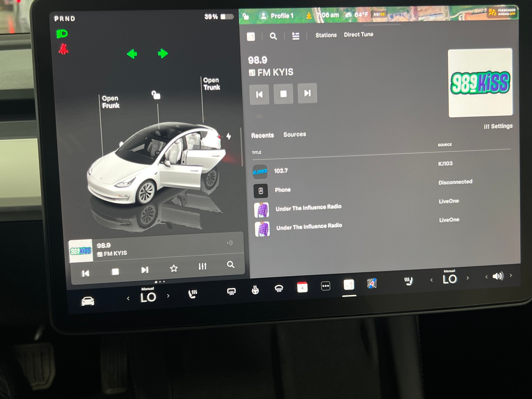Tap Open Trunk
Screen dimensions: 532x399
[211, 84]
